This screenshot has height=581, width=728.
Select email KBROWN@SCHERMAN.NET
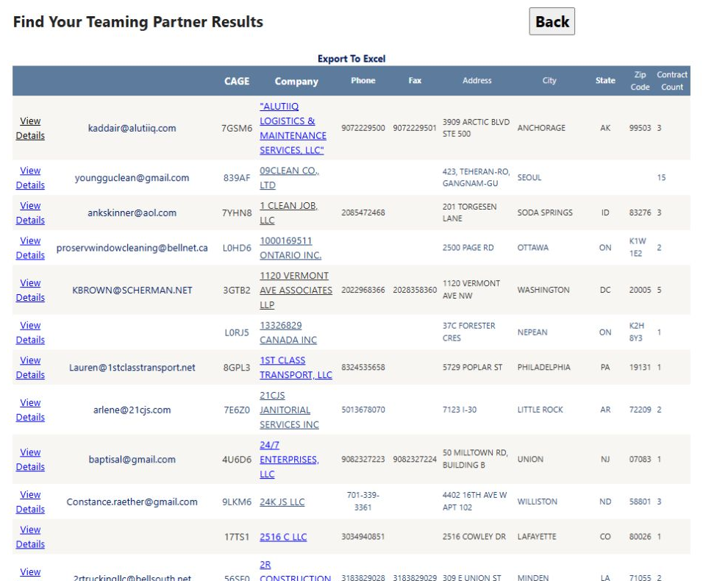tap(132, 290)
